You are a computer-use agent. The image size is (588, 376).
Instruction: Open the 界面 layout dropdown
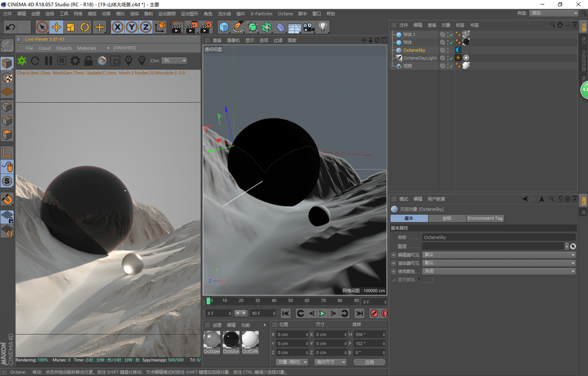coord(554,13)
